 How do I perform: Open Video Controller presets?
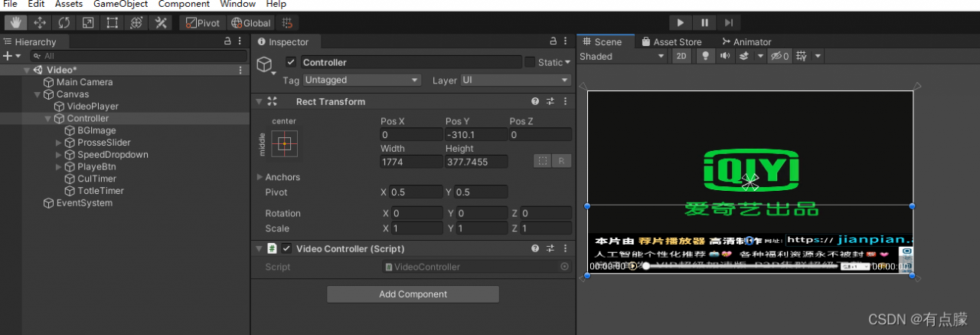pos(550,248)
